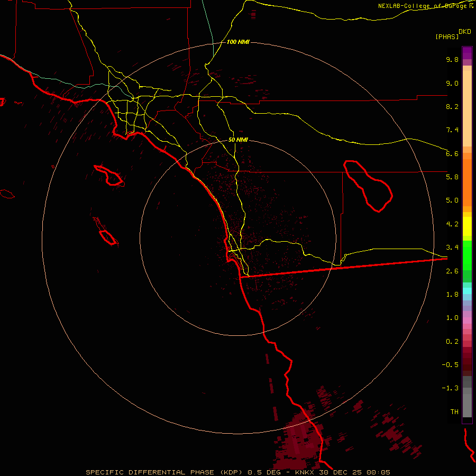Pick the light peach segment of color bar
The width and height of the screenshot is (476, 476).
tap(467, 108)
